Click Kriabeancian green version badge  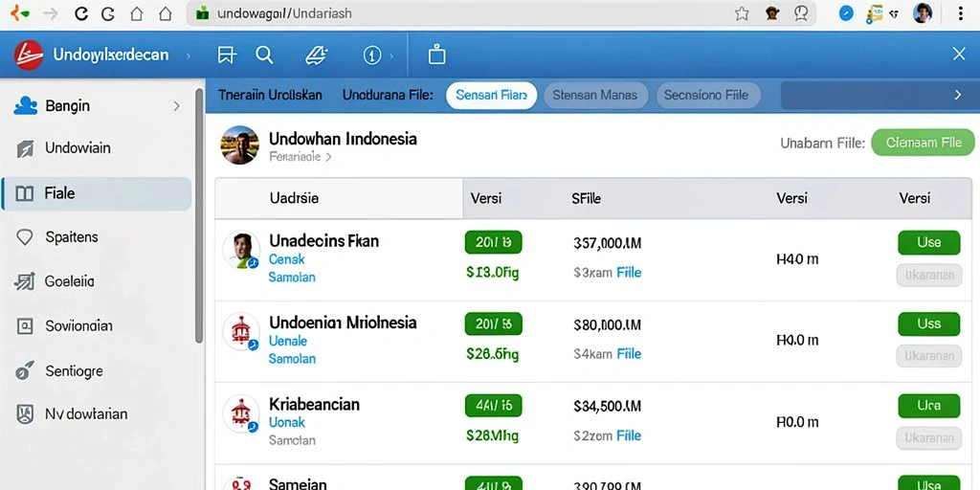coord(494,406)
